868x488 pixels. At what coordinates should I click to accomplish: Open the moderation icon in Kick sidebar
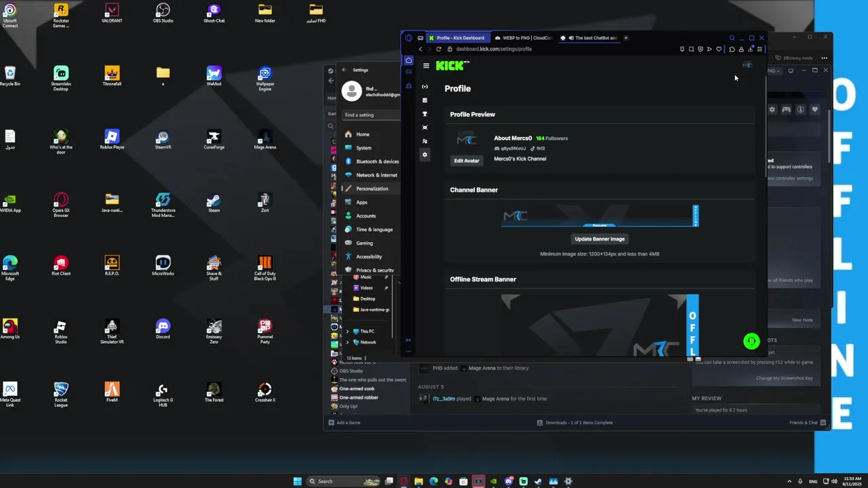point(425,127)
